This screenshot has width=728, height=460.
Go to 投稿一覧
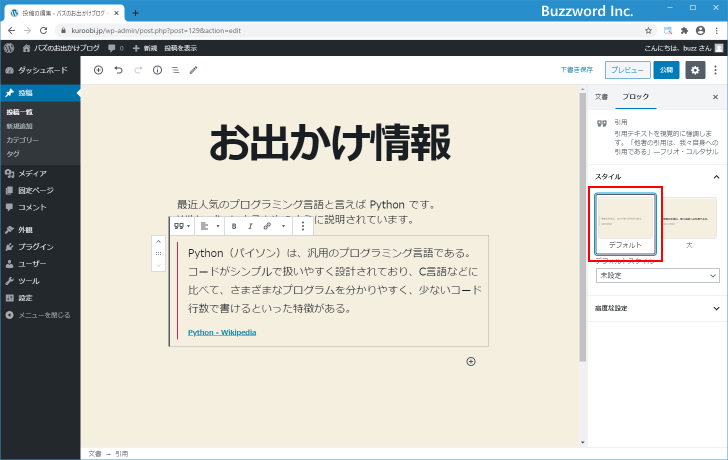(x=20, y=112)
